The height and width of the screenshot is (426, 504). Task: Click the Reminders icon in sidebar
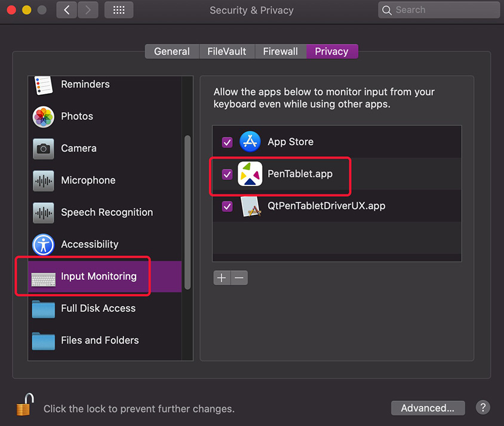click(44, 85)
